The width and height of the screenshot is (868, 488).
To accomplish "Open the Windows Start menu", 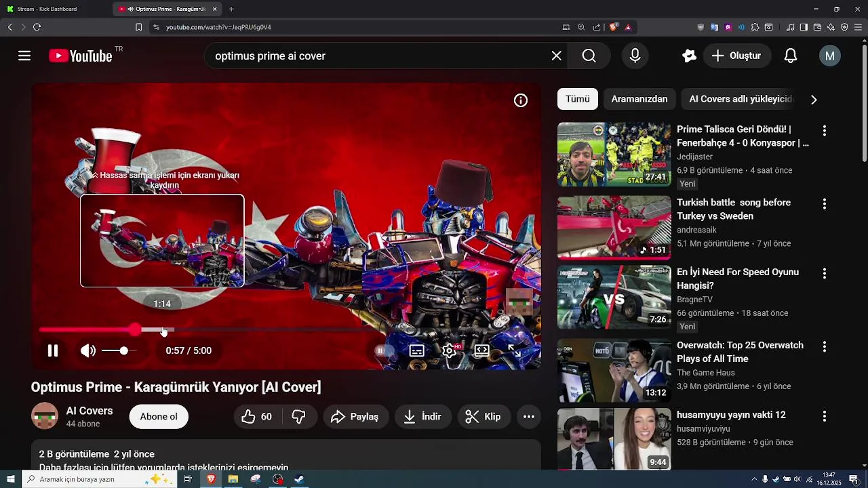I will click(x=9, y=479).
